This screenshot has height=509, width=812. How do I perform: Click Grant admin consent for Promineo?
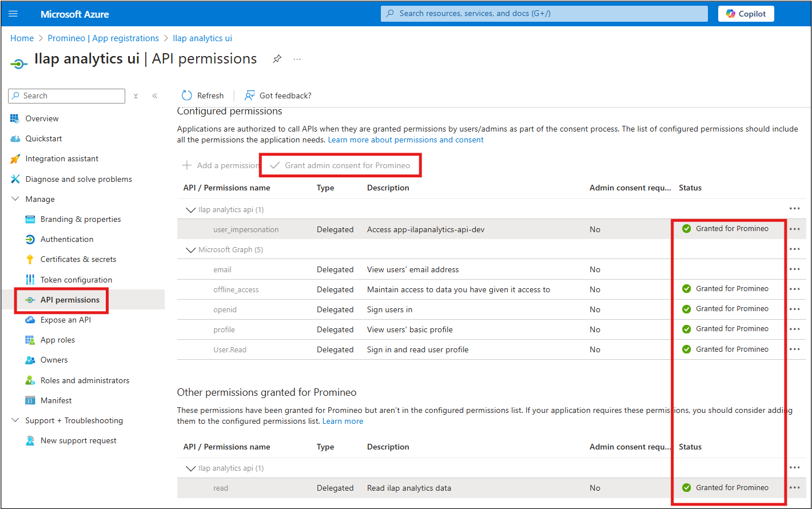[x=341, y=165]
